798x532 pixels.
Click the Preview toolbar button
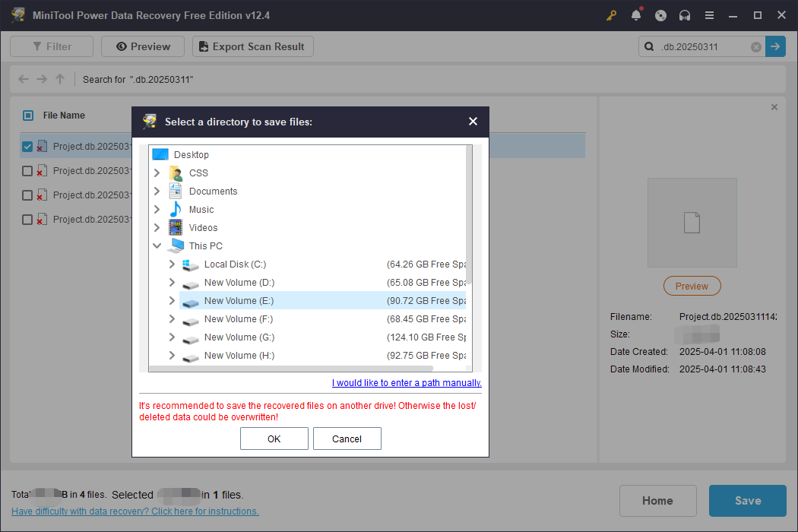point(143,46)
